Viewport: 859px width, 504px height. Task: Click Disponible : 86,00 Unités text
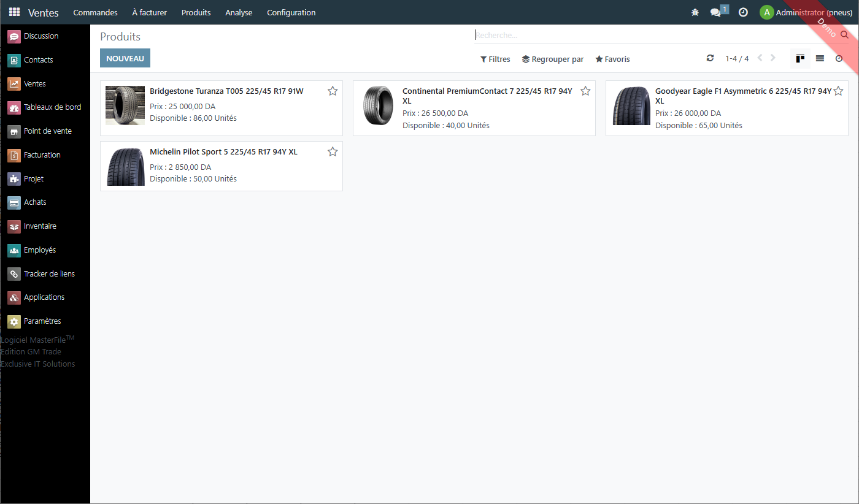(x=193, y=118)
